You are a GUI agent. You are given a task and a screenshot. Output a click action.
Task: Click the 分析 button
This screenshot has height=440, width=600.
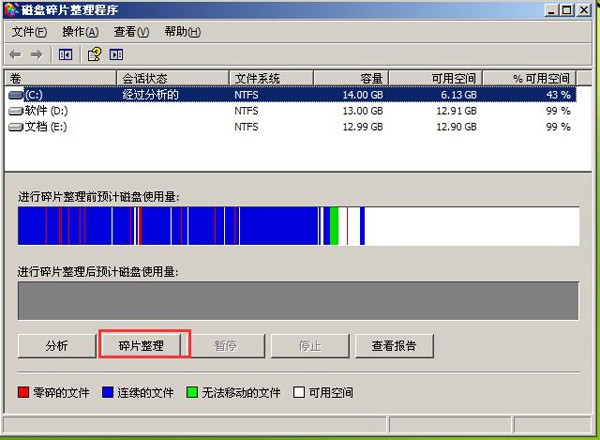pos(57,346)
